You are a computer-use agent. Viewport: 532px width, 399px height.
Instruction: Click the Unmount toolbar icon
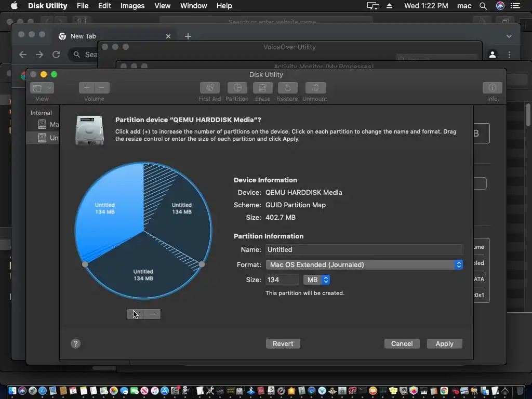(315, 88)
